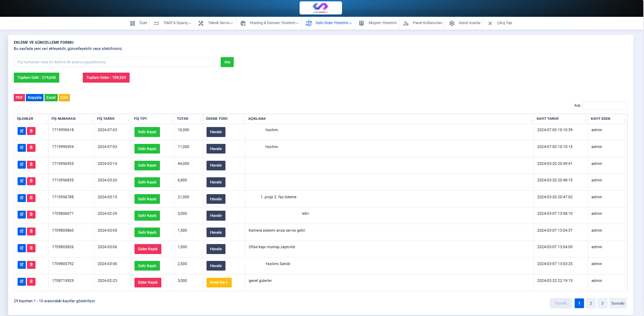This screenshot has height=316, width=644.
Task: Click the Sonraki pagination button
Action: pos(618,303)
